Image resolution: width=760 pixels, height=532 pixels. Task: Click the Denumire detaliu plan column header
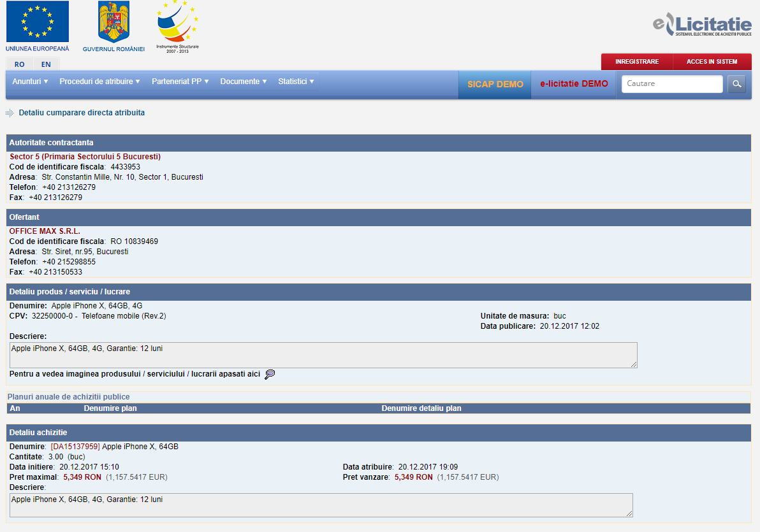click(x=421, y=408)
